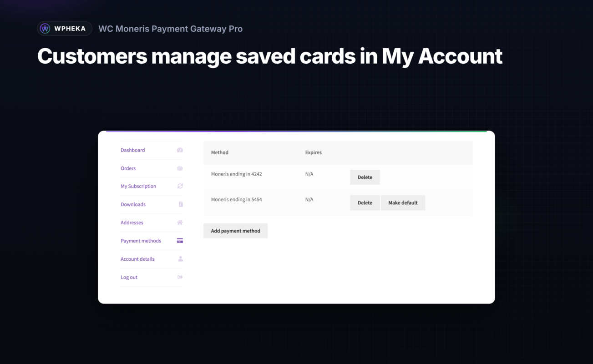
Task: Open My Subscription page
Action: tap(138, 186)
